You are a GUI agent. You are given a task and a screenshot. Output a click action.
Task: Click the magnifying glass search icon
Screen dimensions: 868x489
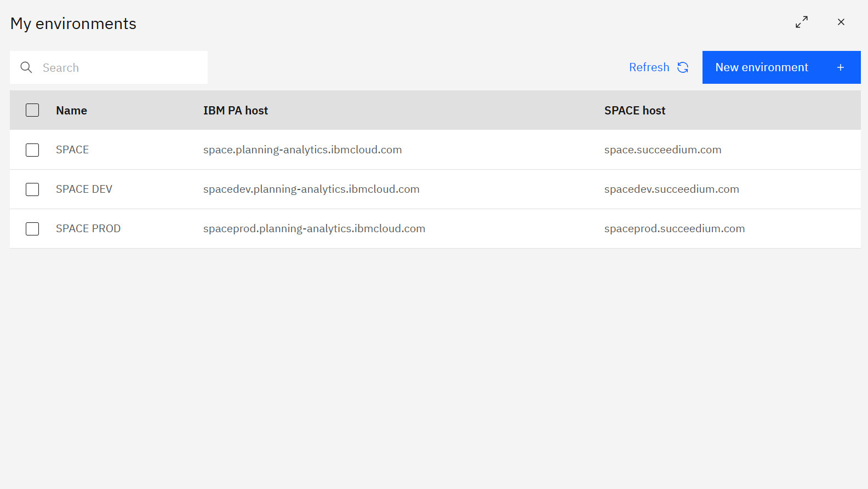26,67
